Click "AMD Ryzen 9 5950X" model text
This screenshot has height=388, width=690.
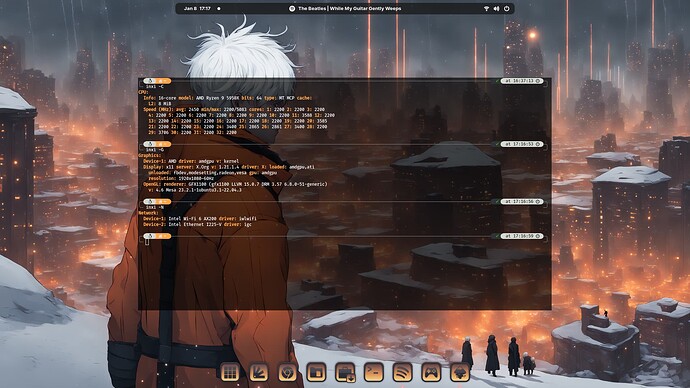tap(216, 98)
